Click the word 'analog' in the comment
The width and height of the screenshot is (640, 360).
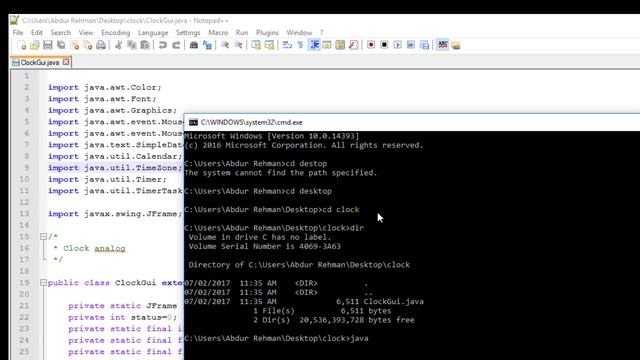coord(110,248)
